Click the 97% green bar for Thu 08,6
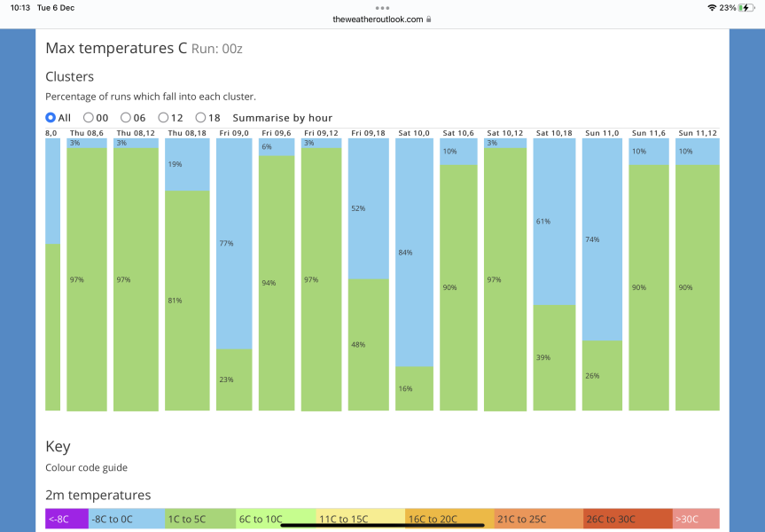Screen dimensions: 765x532 coord(87,279)
